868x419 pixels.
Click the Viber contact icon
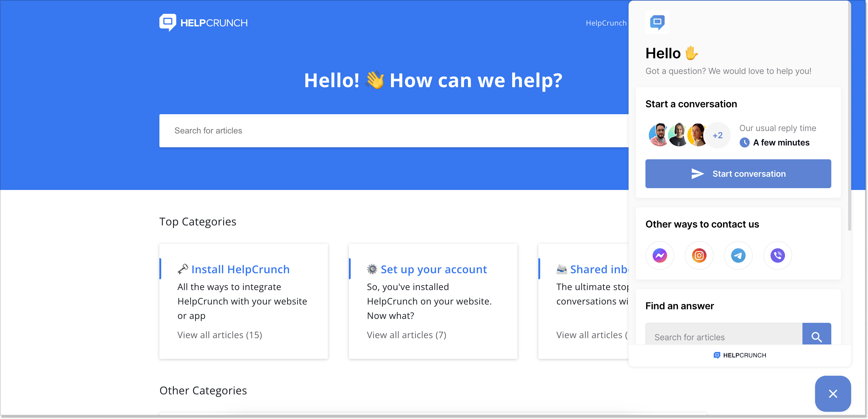coord(778,255)
